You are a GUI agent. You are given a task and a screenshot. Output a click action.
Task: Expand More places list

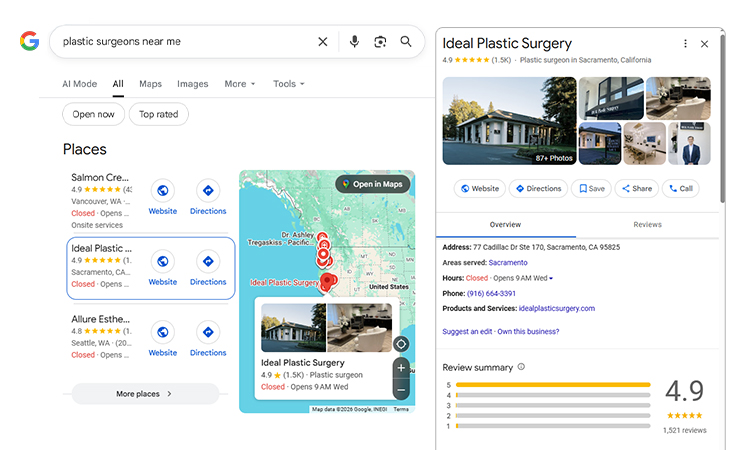pos(145,394)
